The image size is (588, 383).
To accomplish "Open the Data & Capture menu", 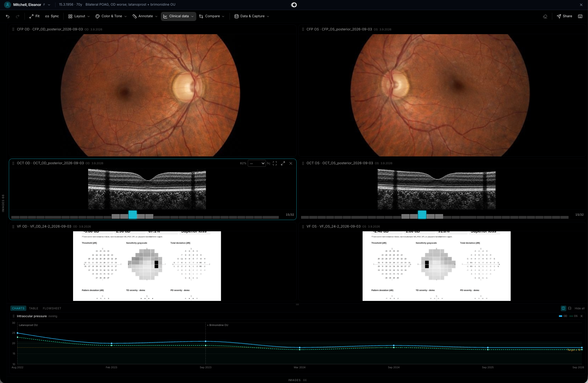I will coord(252,16).
